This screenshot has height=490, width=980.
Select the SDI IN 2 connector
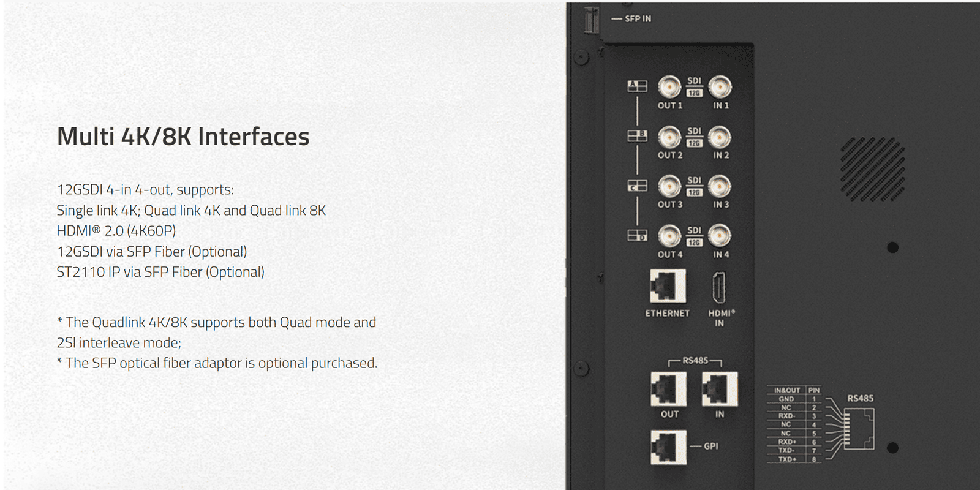coord(720,137)
